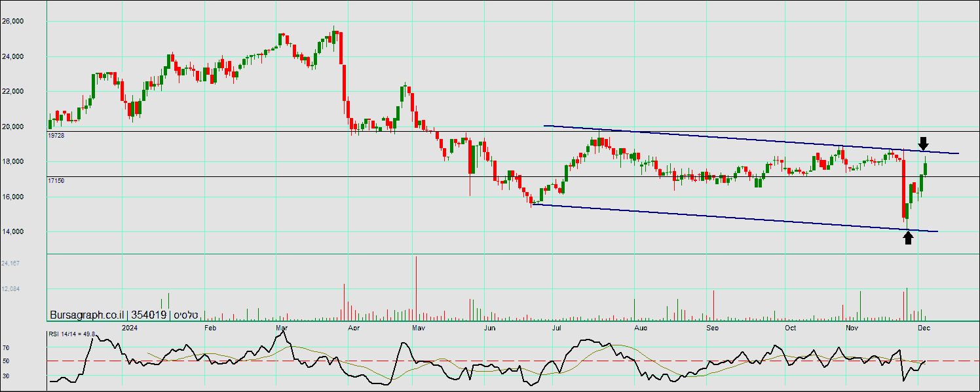This screenshot has height=392, width=980.
Task: Click the 2024 year label on time axis
Action: point(130,326)
